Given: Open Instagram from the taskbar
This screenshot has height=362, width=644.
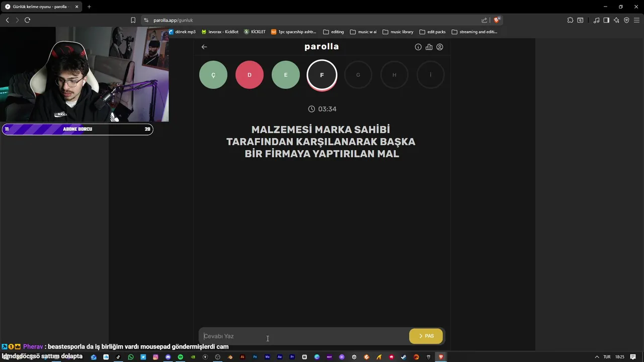Looking at the screenshot, I should point(155,357).
